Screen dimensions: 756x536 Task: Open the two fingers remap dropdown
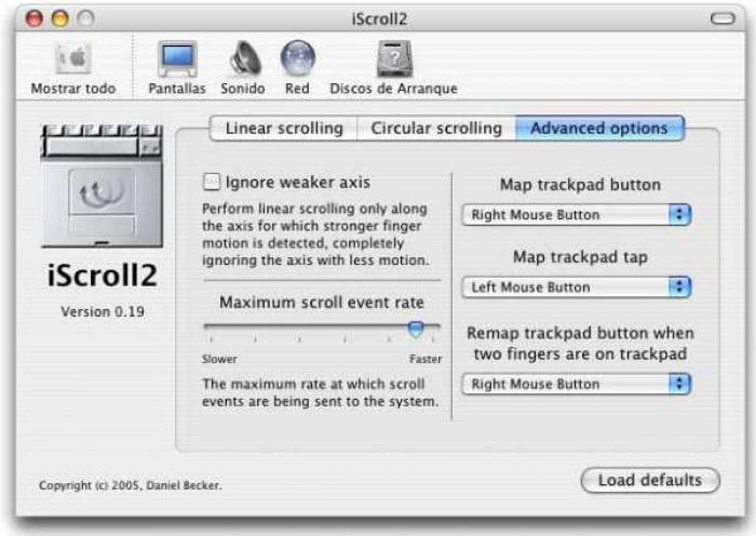(577, 384)
